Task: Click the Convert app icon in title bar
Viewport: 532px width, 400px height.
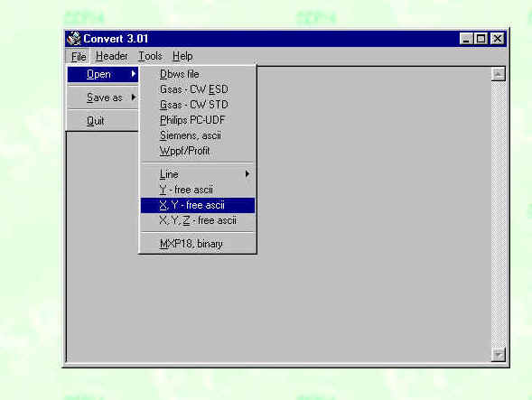Action: coord(74,39)
